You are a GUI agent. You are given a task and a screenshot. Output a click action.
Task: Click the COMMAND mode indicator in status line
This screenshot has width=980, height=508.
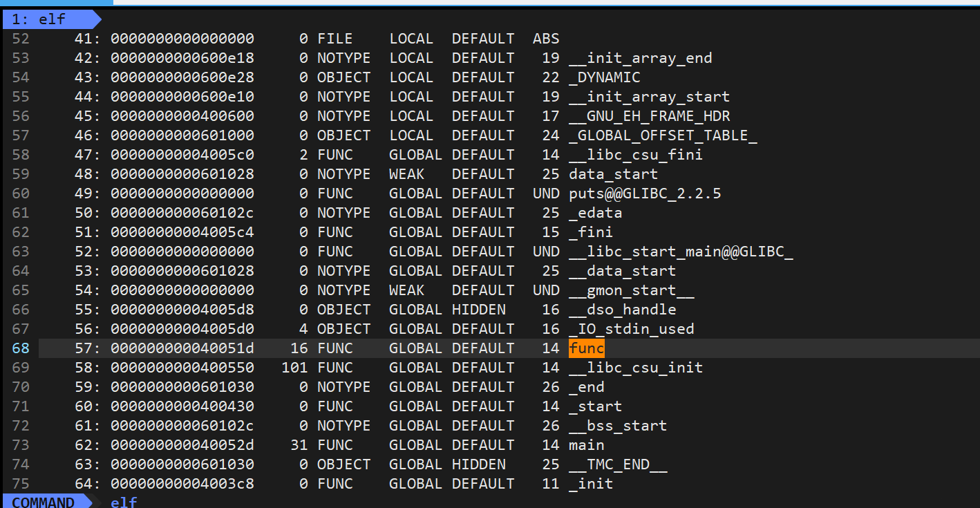pyautogui.click(x=44, y=502)
